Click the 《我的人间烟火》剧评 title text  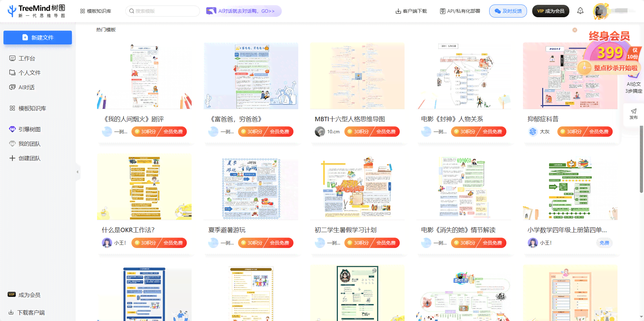tap(133, 119)
